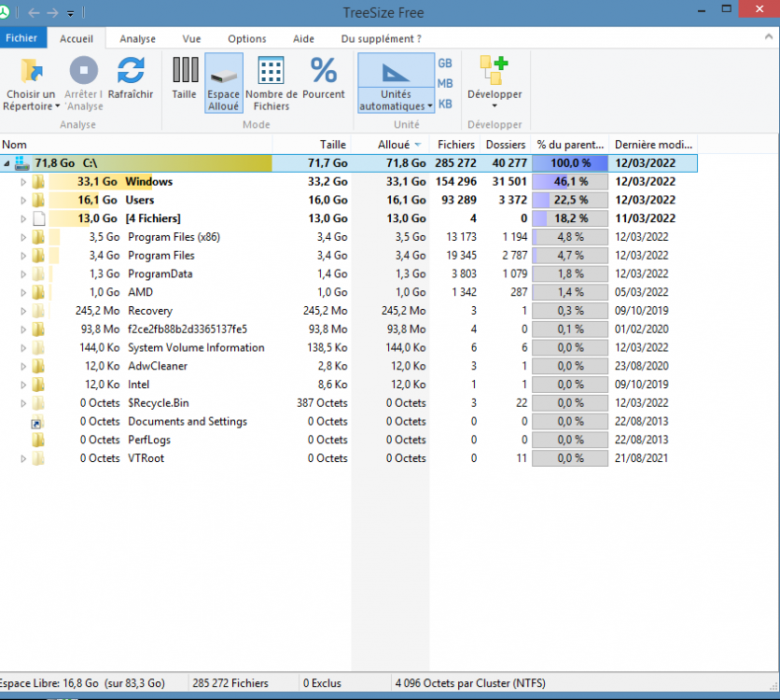Viewport: 780px width, 700px height.
Task: Open the Fichier menu
Action: [21, 39]
